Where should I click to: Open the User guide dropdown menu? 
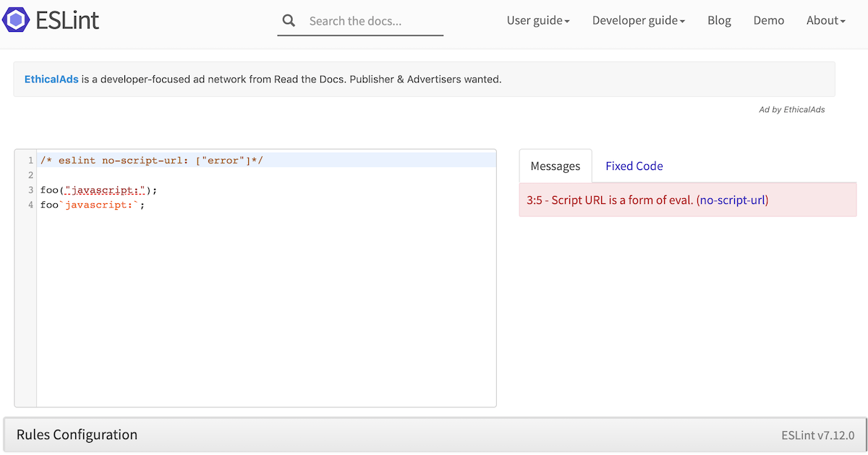(538, 20)
